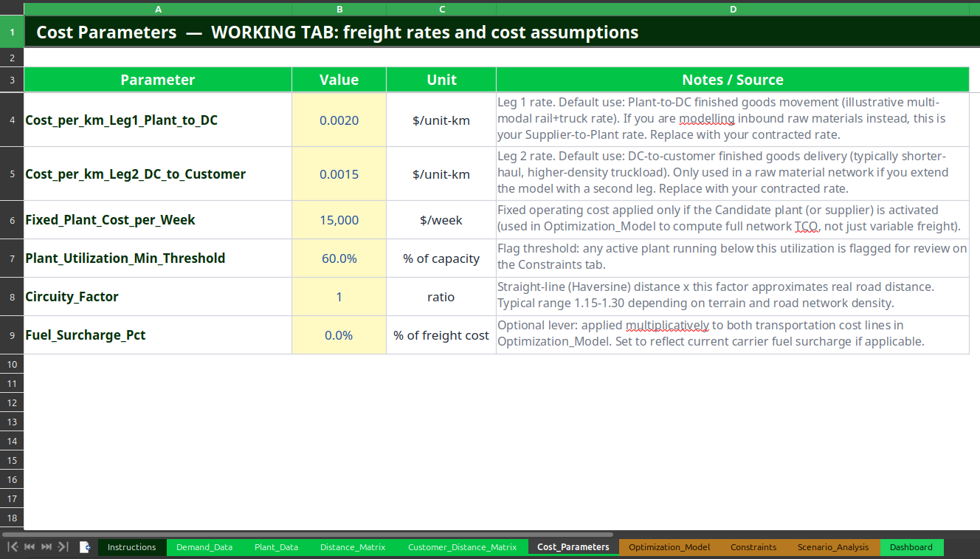Switch to the Optimization_Model tab
This screenshot has width=980, height=559.
point(669,547)
